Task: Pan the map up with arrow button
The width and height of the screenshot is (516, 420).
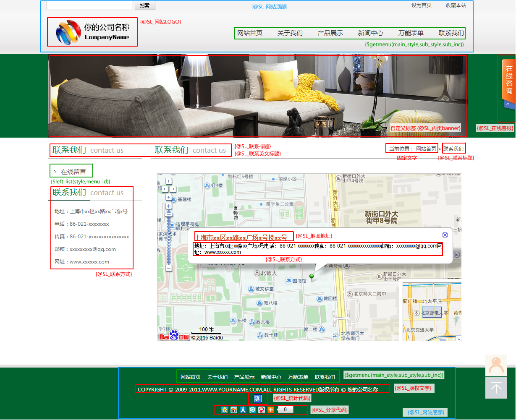Action: point(169,181)
